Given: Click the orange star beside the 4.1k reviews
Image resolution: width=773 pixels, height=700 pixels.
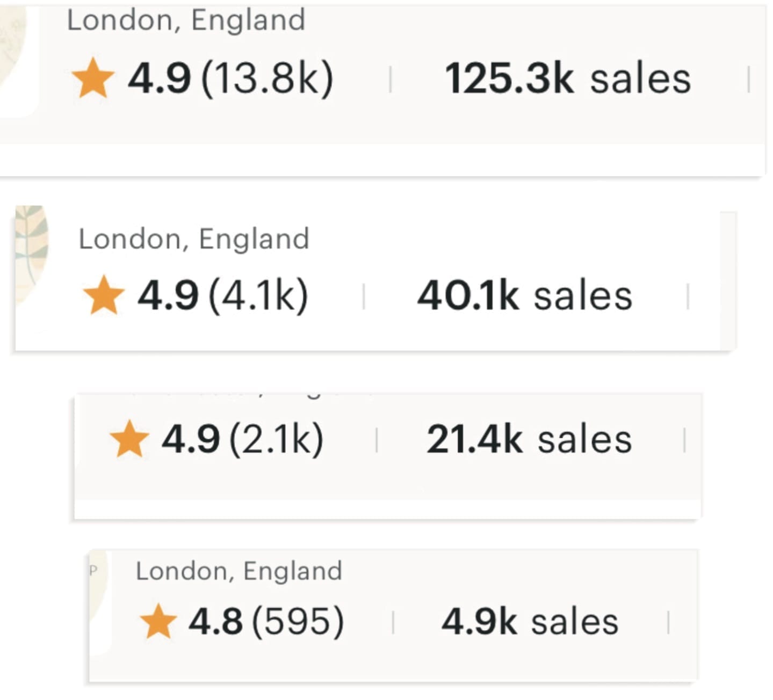Looking at the screenshot, I should (104, 295).
